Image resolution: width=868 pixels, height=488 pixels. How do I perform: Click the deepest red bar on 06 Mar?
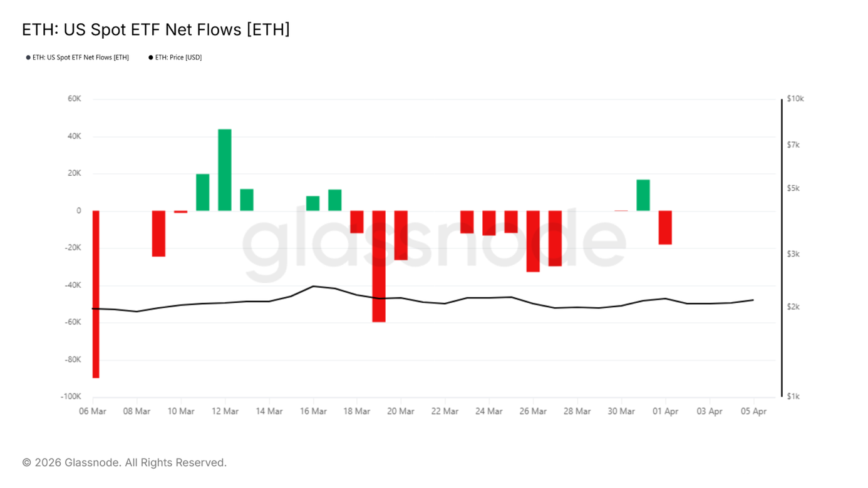[x=96, y=294]
